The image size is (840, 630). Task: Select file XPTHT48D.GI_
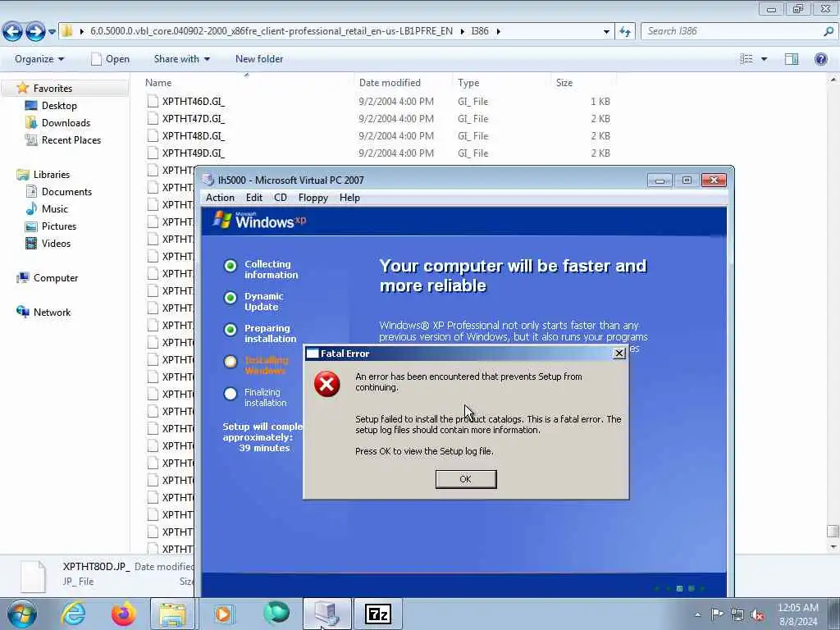coord(194,135)
